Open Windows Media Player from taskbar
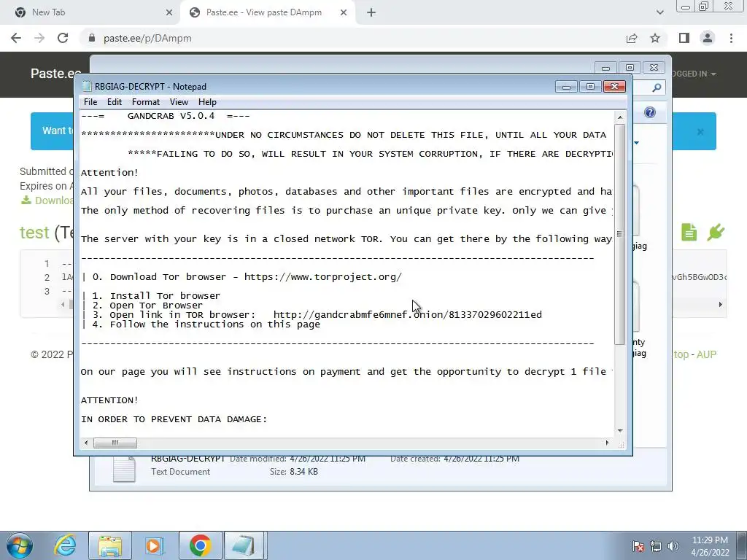The width and height of the screenshot is (747, 560). coord(155,545)
